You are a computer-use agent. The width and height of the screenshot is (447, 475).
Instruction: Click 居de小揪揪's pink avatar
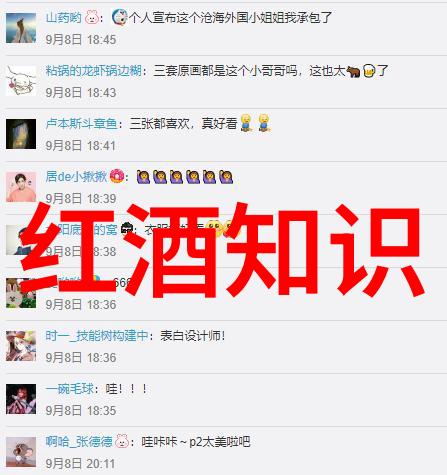coord(21,187)
